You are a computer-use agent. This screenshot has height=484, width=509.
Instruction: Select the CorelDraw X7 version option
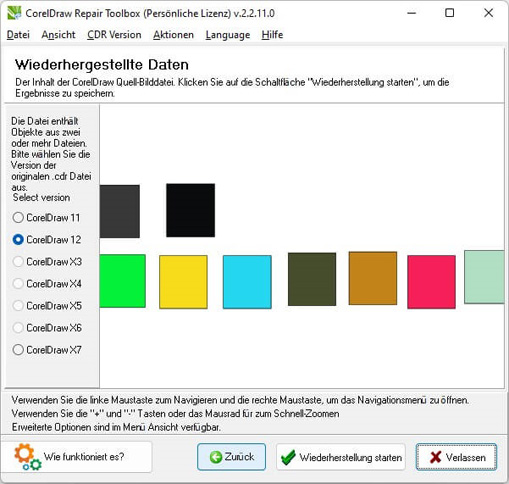pyautogui.click(x=47, y=350)
